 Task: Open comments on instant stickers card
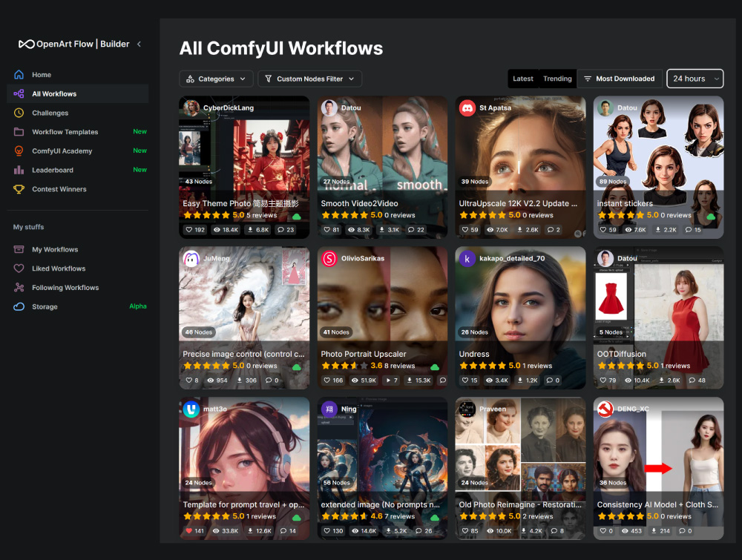(x=693, y=230)
